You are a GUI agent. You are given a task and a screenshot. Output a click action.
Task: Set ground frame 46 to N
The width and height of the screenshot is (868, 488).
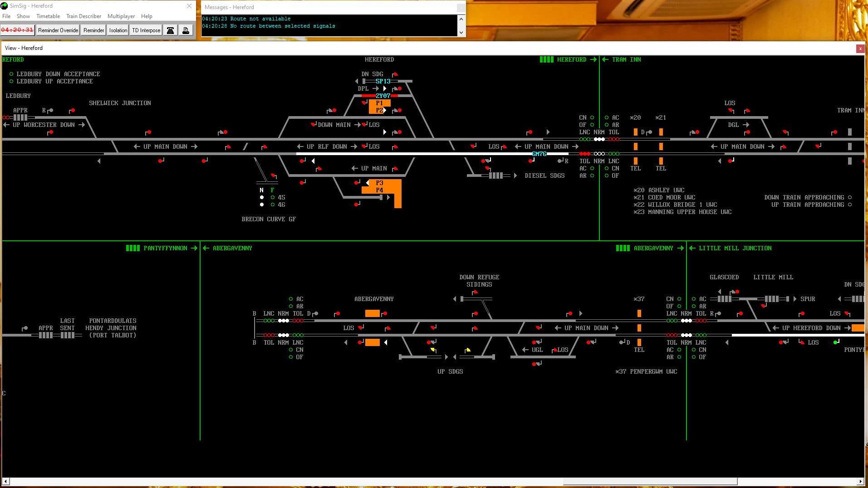click(x=262, y=205)
